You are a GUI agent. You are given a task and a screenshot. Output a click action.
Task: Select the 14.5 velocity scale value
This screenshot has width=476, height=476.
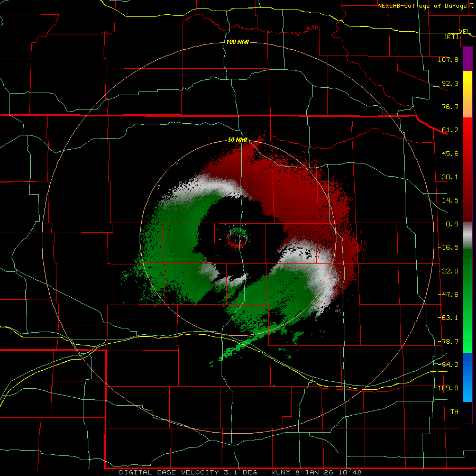coord(450,200)
